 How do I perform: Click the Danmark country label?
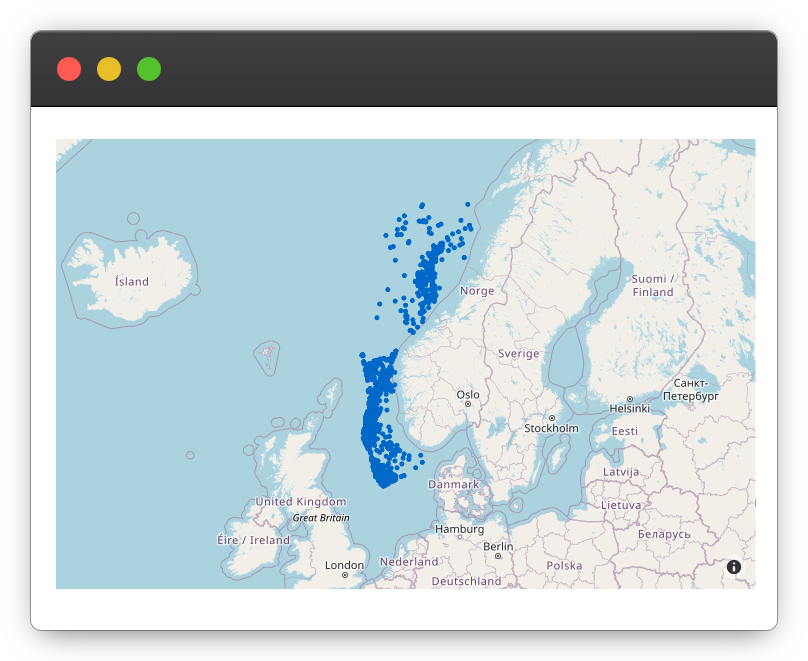(454, 484)
